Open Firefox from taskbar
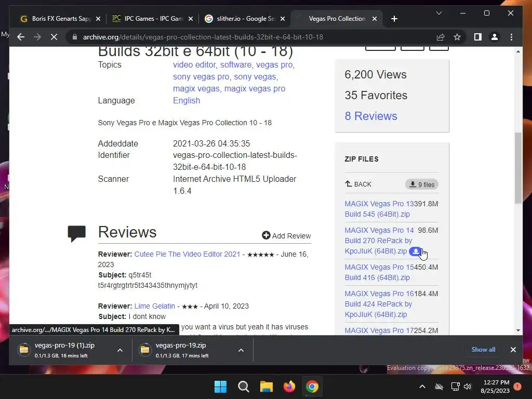 tap(289, 387)
